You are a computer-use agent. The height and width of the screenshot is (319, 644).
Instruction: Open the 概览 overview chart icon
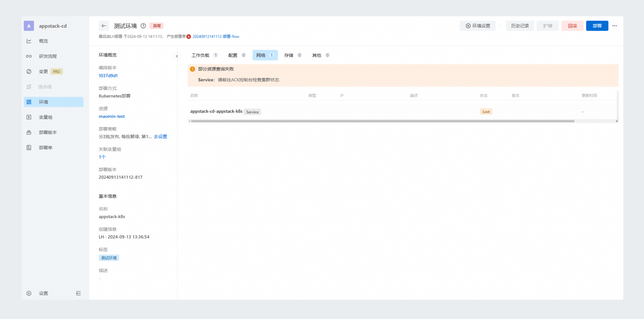tap(29, 41)
